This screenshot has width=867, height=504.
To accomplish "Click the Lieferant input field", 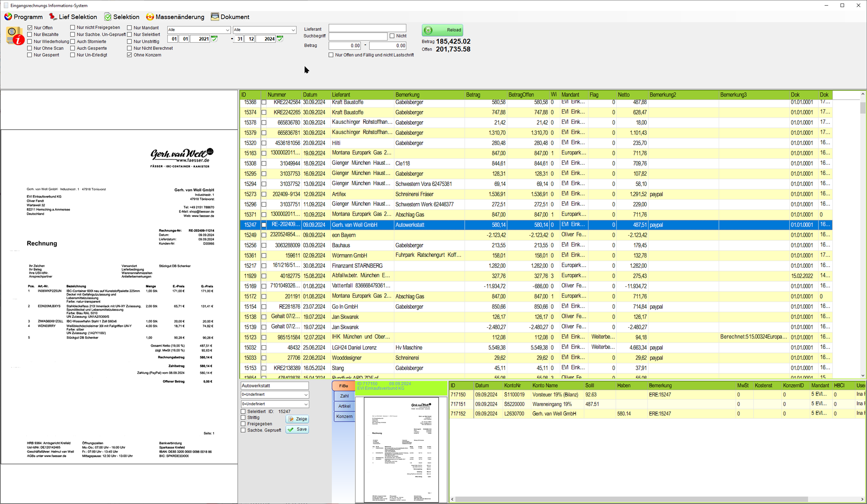I will tap(367, 28).
